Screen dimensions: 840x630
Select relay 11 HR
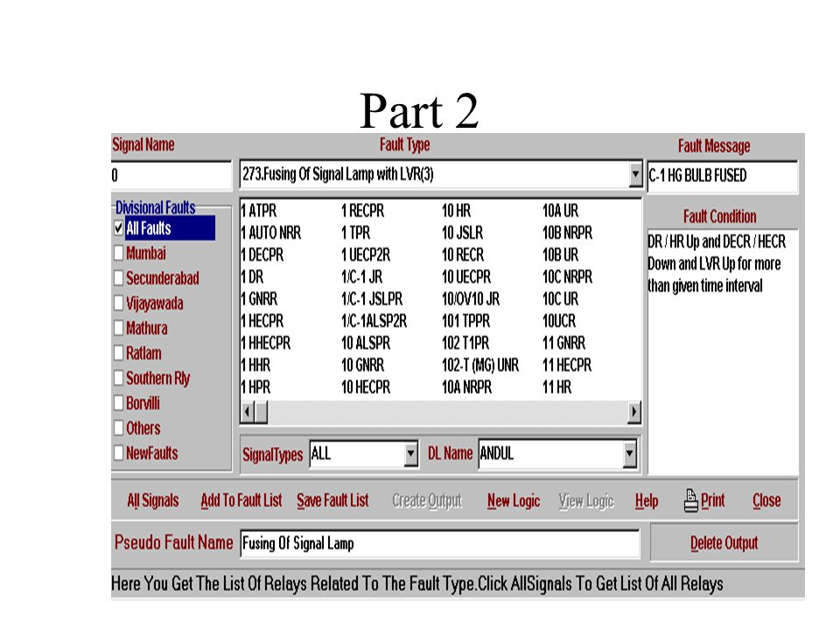click(557, 388)
